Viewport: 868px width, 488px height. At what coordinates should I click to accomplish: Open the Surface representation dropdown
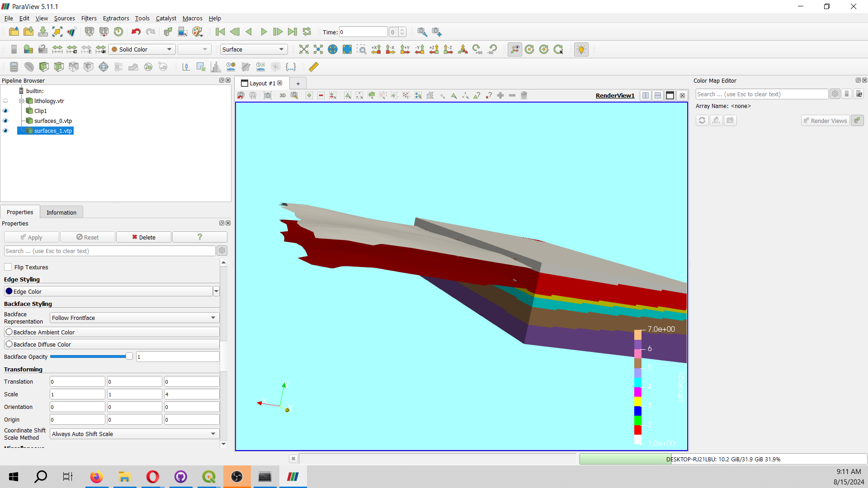(x=254, y=49)
